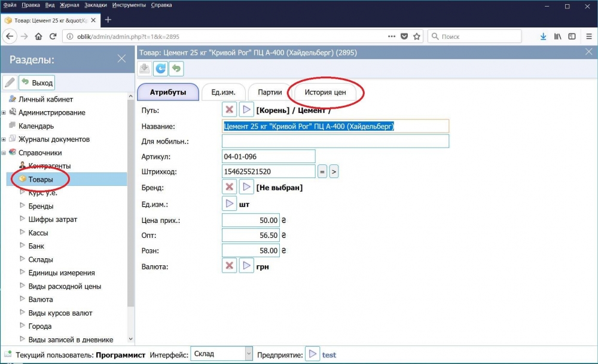Viewport: 598px width, 364px height.
Task: Click the barcode '>' button
Action: [x=334, y=172]
